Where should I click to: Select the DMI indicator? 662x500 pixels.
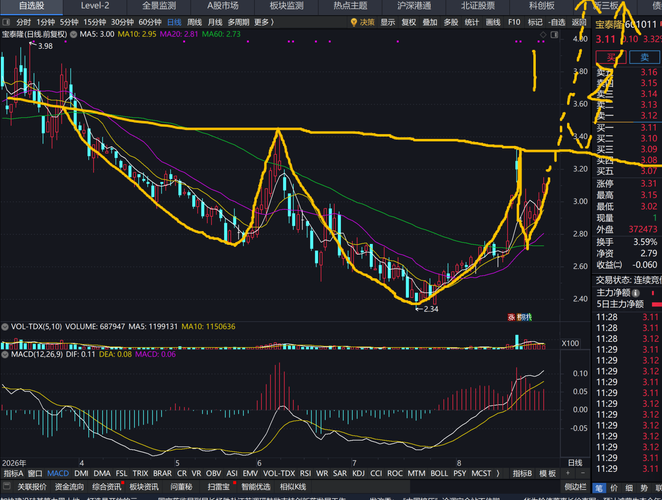point(81,473)
